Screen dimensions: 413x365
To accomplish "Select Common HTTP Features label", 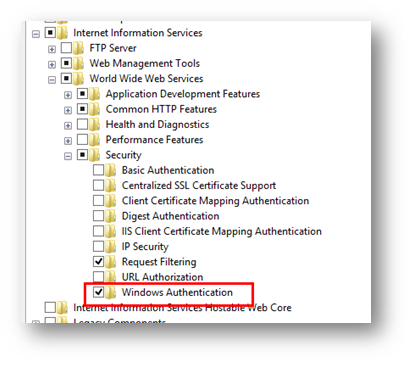I will (x=161, y=109).
